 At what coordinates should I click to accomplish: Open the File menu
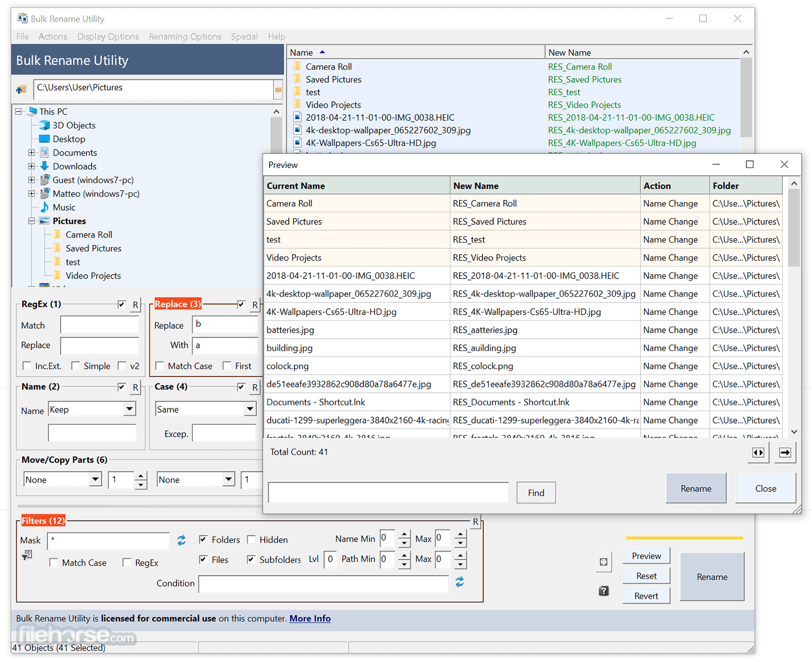click(x=23, y=36)
